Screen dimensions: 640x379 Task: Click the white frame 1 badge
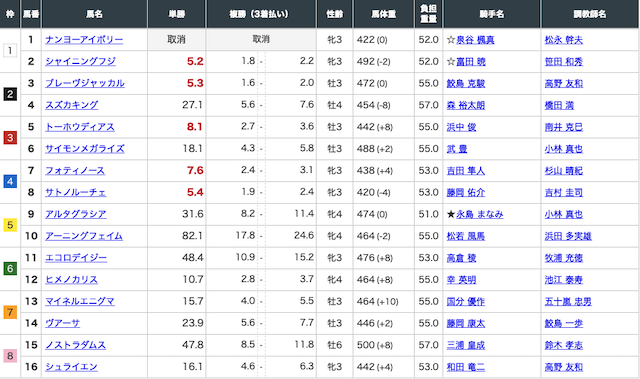10,51
